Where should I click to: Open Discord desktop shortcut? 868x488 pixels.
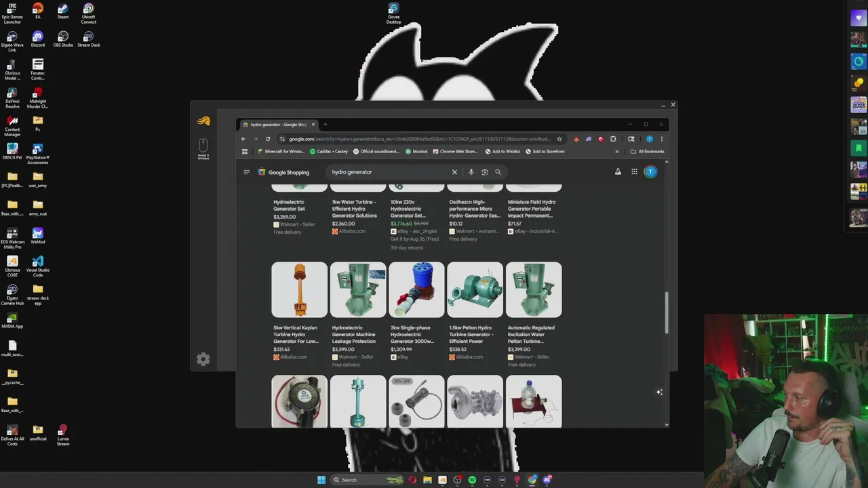coord(38,39)
